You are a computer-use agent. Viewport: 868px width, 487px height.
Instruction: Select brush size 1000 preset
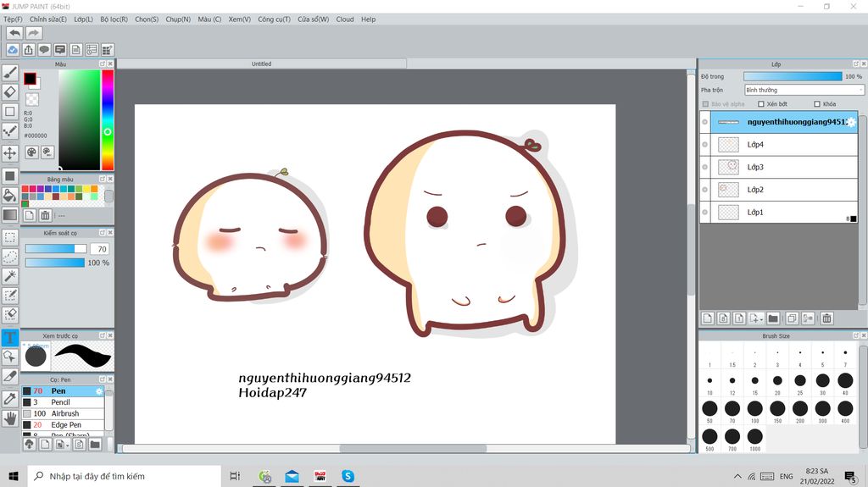pyautogui.click(x=754, y=437)
